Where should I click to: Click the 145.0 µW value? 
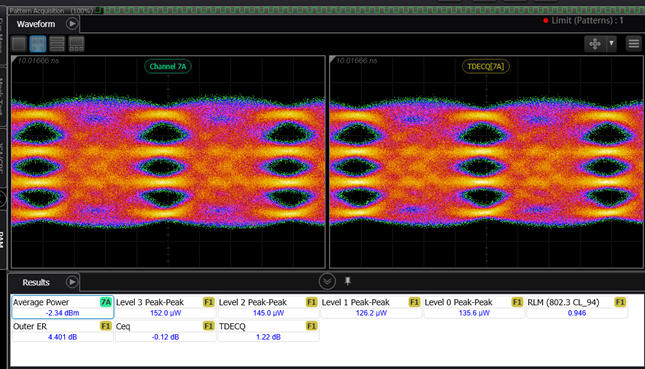(268, 313)
